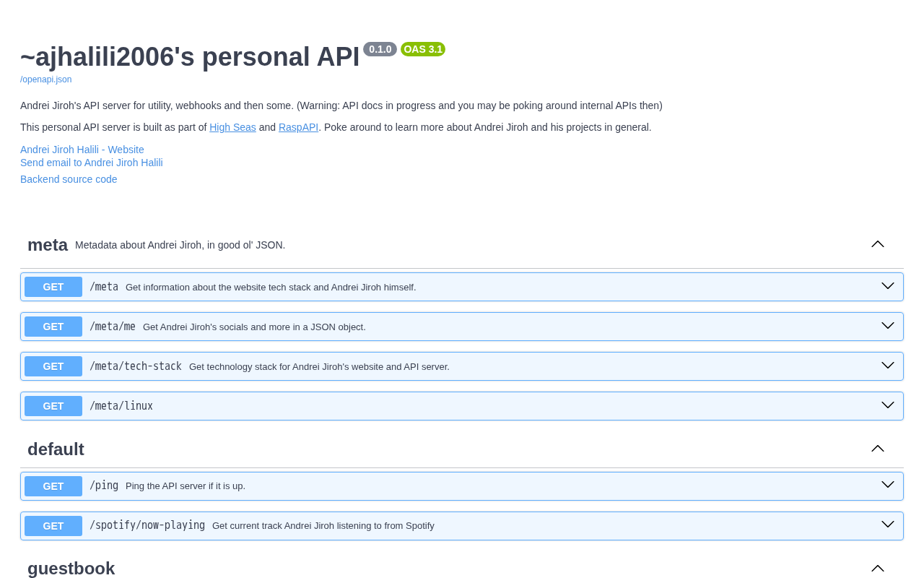Image resolution: width=924 pixels, height=578 pixels.
Task: Collapse the guestbook section chevron
Action: coord(877,568)
